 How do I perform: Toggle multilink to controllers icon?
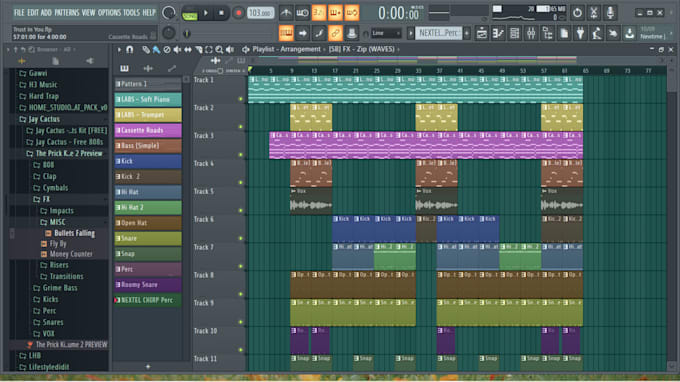(335, 33)
